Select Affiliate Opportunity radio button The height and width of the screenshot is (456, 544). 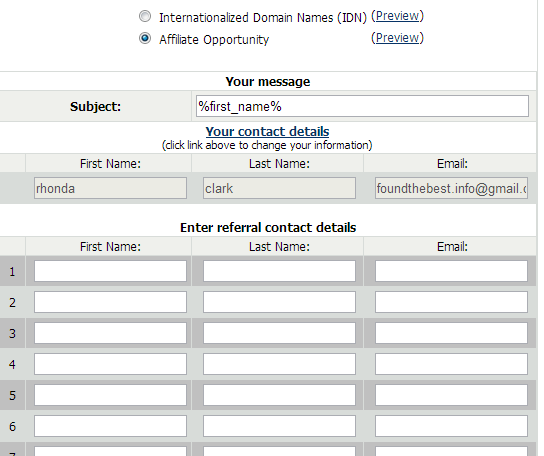click(x=145, y=38)
